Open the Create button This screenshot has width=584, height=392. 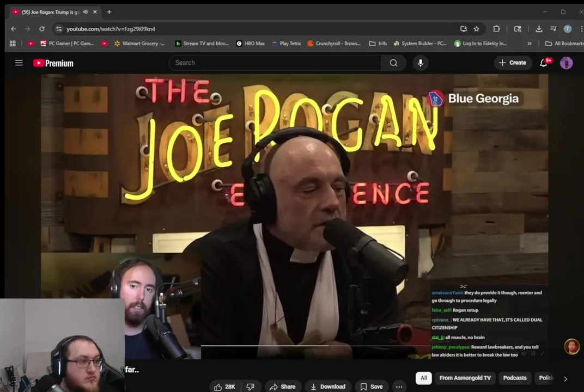pos(513,63)
